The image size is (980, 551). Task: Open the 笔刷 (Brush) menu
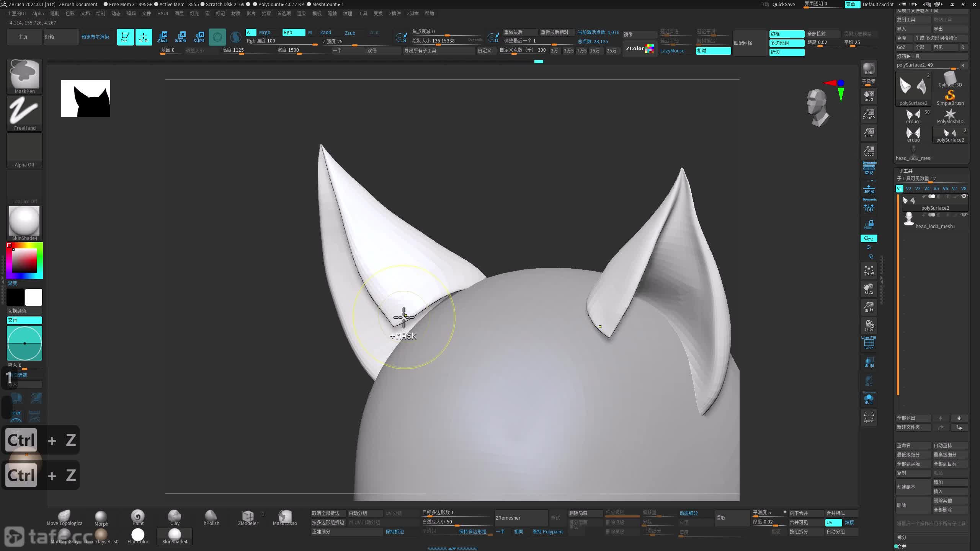pyautogui.click(x=55, y=13)
